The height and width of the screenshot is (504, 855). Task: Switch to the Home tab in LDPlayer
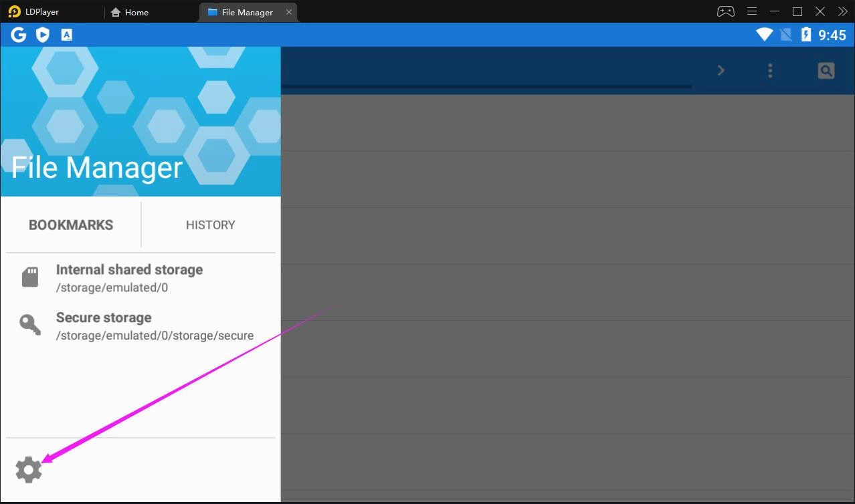pyautogui.click(x=129, y=11)
